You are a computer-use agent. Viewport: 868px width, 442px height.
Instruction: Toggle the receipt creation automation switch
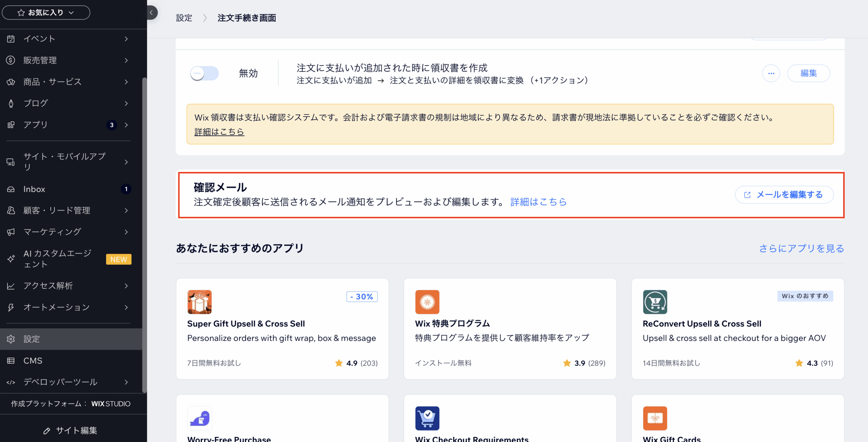coord(204,73)
